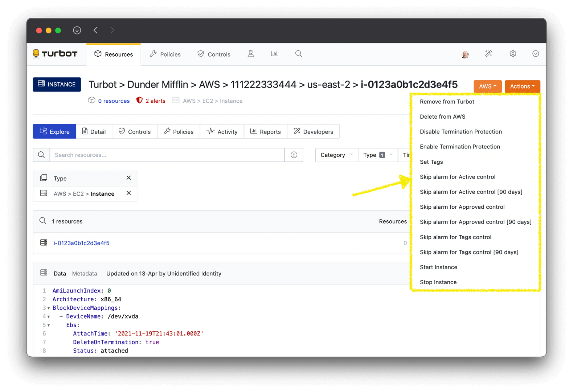This screenshot has height=392, width=573.
Task: Choose Disable Termination Protection
Action: pyautogui.click(x=461, y=132)
